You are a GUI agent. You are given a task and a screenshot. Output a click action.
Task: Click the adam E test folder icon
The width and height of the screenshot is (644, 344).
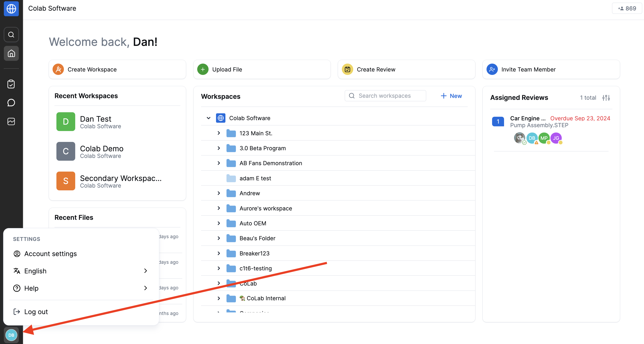click(231, 178)
